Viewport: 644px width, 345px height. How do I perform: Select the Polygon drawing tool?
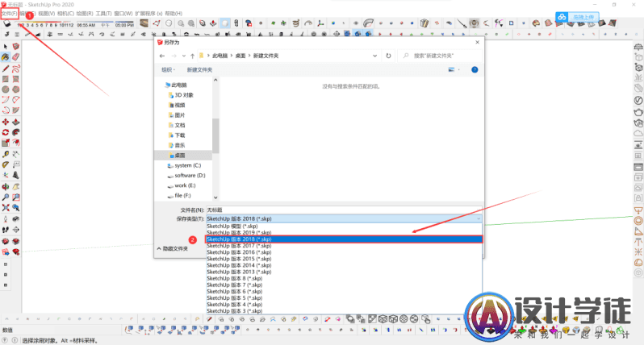16,89
